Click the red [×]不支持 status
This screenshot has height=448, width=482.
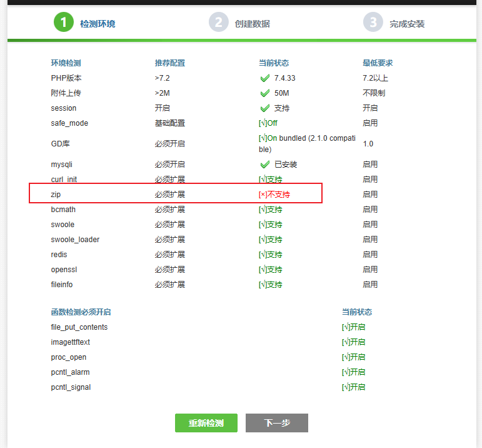(274, 195)
